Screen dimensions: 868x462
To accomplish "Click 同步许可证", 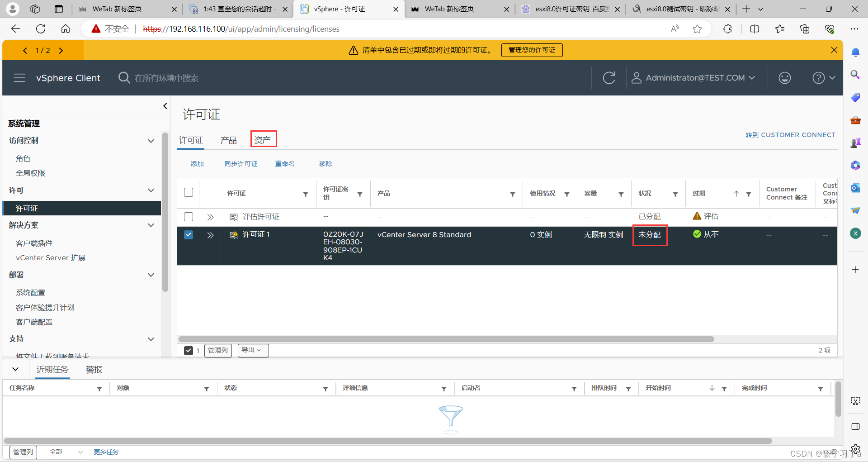I will [x=241, y=164].
